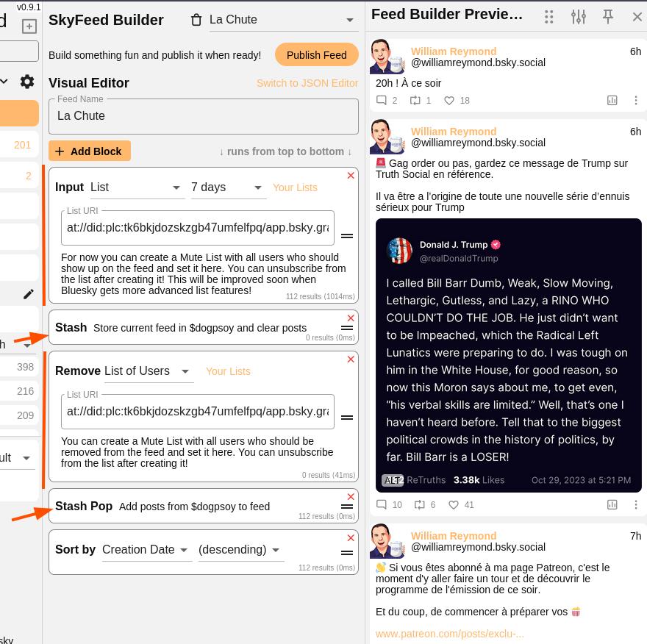Viewport: 647px width, 644px height.
Task: Grab the drag handle of the Input block
Action: coord(346,236)
